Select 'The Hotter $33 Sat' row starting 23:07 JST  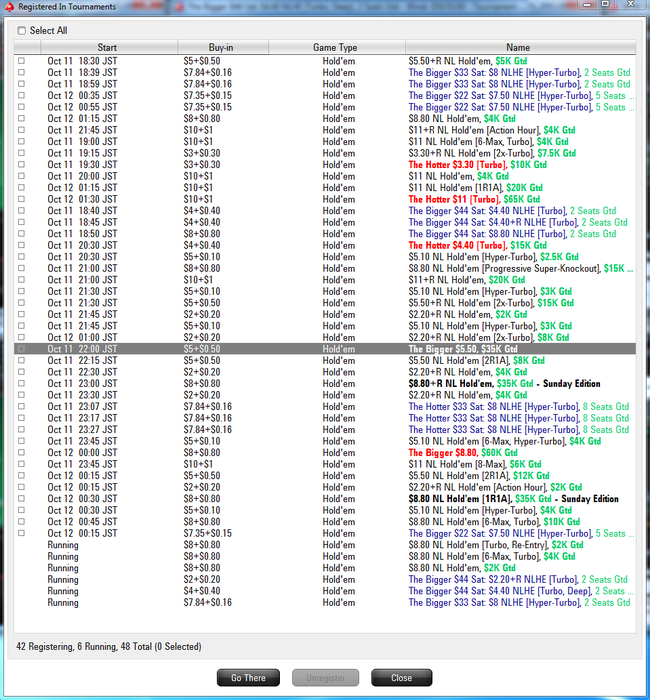tap(325, 407)
